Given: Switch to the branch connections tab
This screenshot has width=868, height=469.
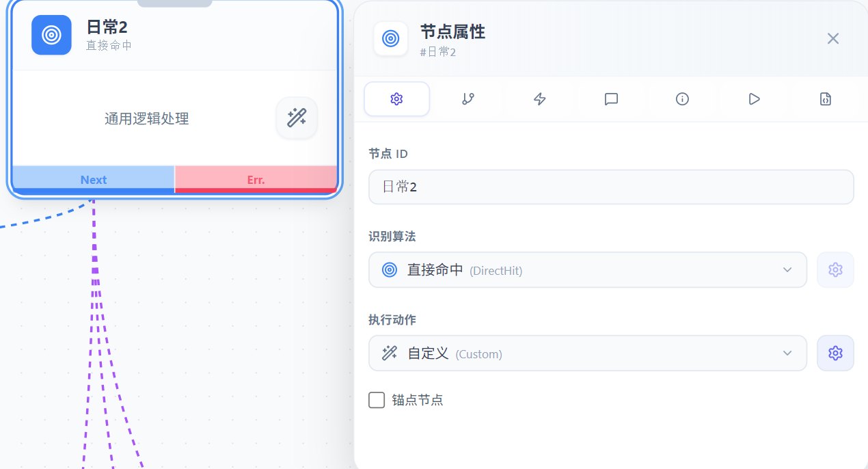Looking at the screenshot, I should [x=468, y=99].
